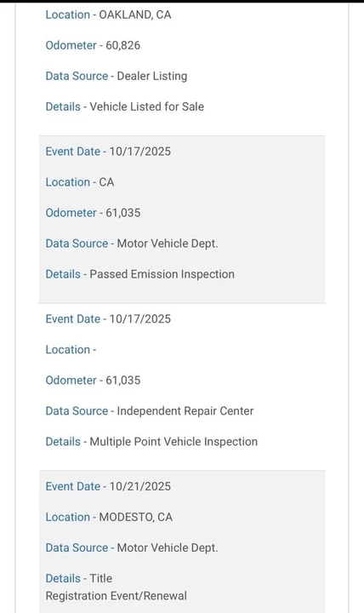Click the Details - Title line
This screenshot has width=364, height=613.
[x=79, y=578]
